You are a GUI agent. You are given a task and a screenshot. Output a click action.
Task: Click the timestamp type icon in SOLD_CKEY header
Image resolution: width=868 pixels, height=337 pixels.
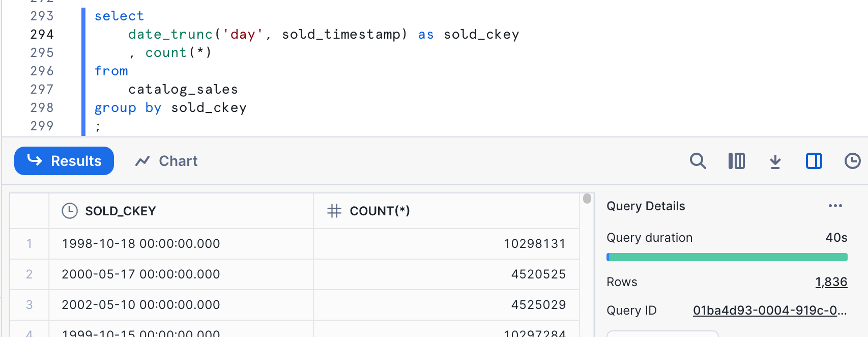[x=70, y=211]
